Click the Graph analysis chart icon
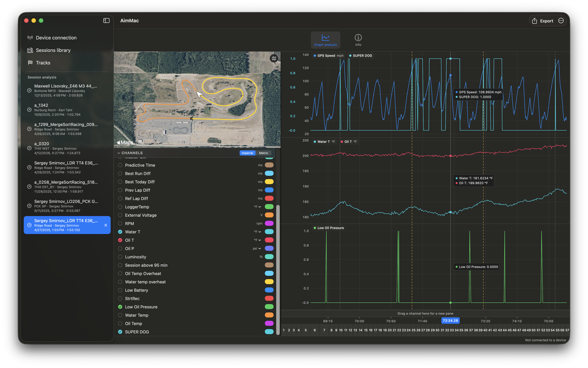Viewport: 588px width, 368px height. (x=325, y=38)
